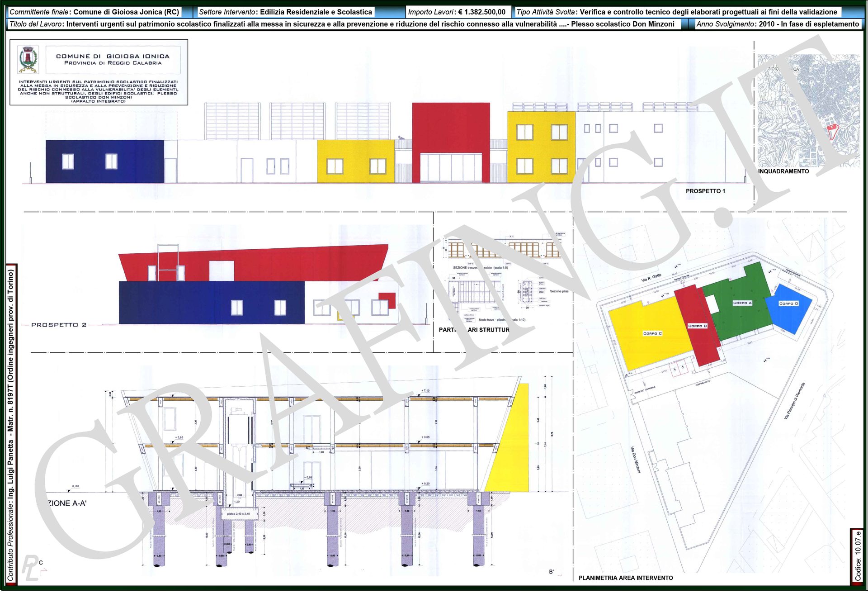This screenshot has width=868, height=593.
Task: Click the elevator cabin in Sezione A-A'
Action: (x=239, y=429)
